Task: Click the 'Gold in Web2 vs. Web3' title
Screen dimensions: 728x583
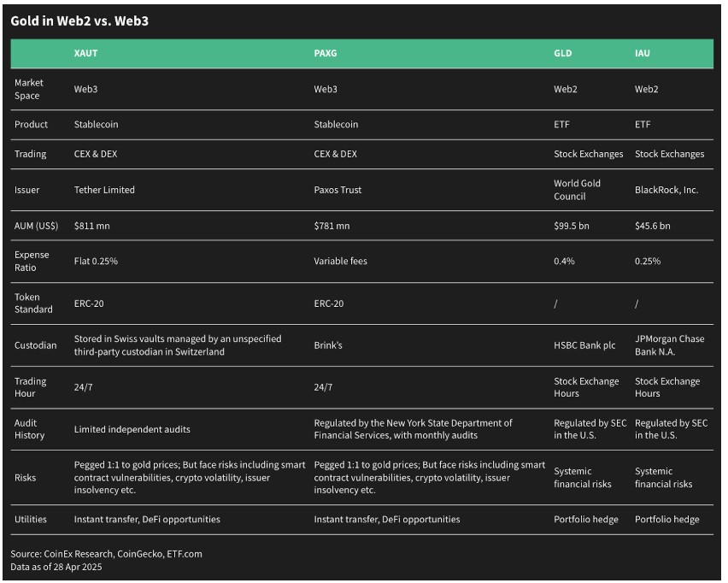Action: point(79,21)
